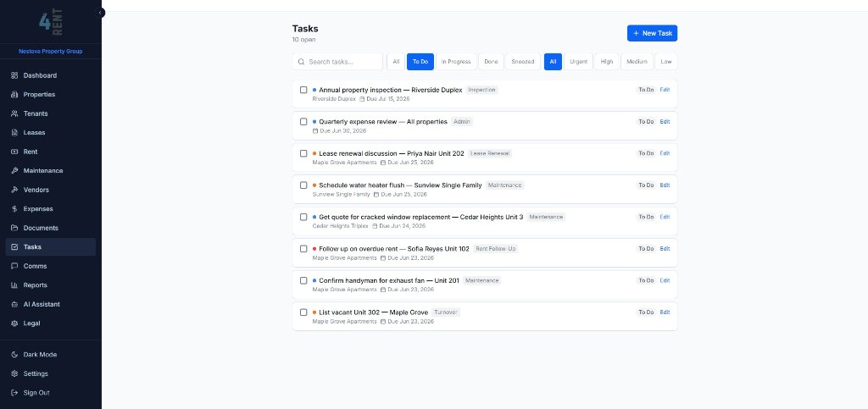
Task: Click the 4Rent logo
Action: pyautogui.click(x=51, y=23)
